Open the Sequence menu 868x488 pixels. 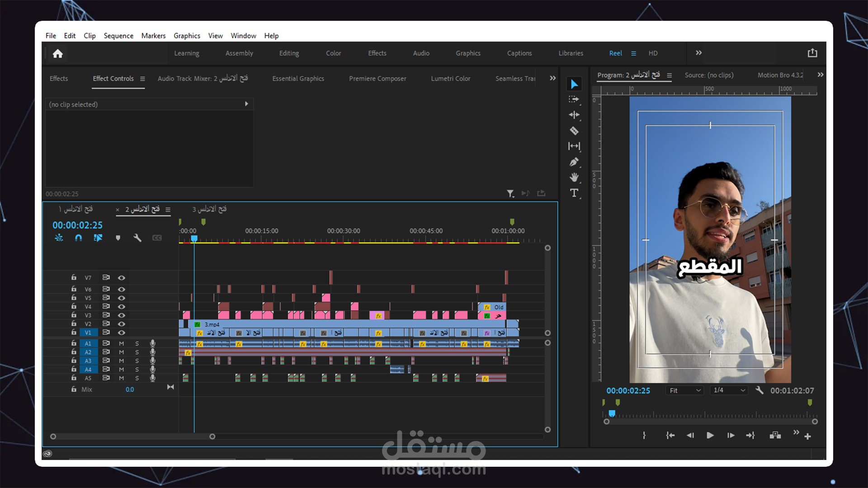pos(118,36)
